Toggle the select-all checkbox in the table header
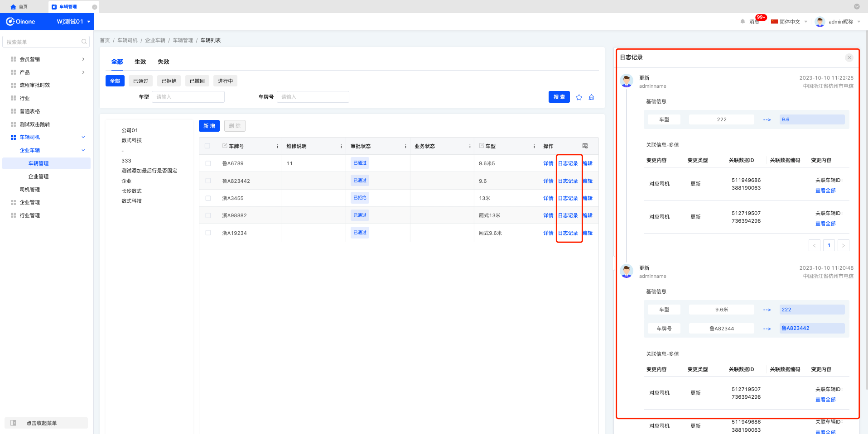The image size is (868, 434). (207, 146)
